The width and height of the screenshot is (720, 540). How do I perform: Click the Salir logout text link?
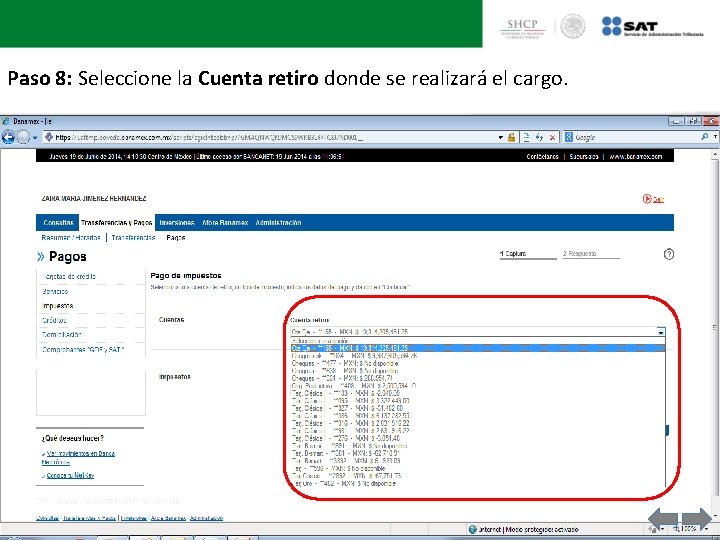pyautogui.click(x=658, y=199)
